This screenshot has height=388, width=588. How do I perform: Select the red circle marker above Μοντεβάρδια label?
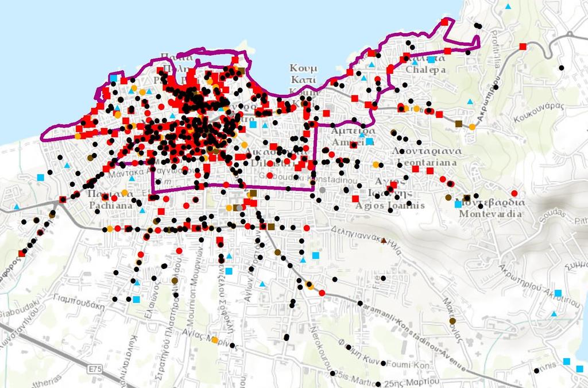(x=514, y=193)
